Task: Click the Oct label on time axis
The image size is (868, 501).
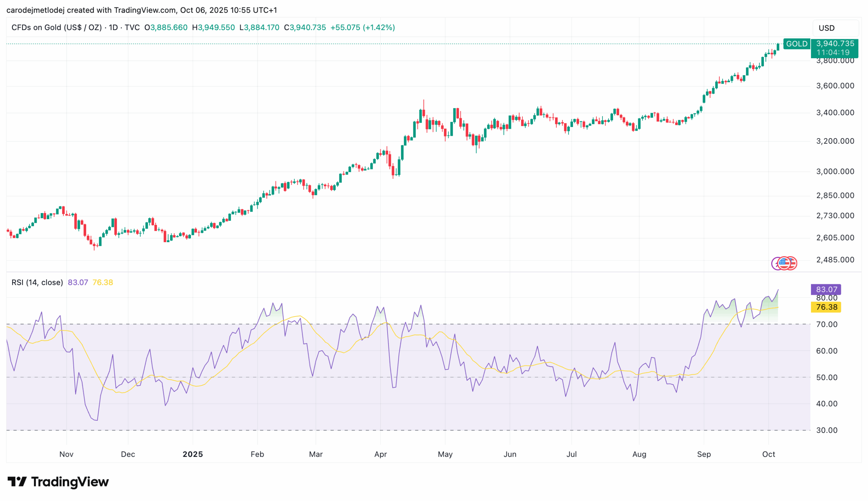Action: (769, 454)
